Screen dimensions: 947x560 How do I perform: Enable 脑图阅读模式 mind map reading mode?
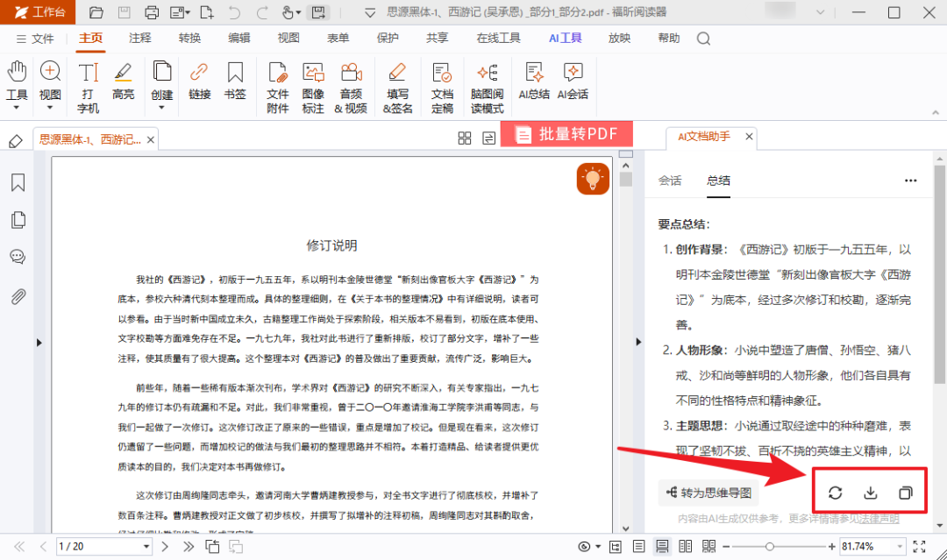[487, 88]
